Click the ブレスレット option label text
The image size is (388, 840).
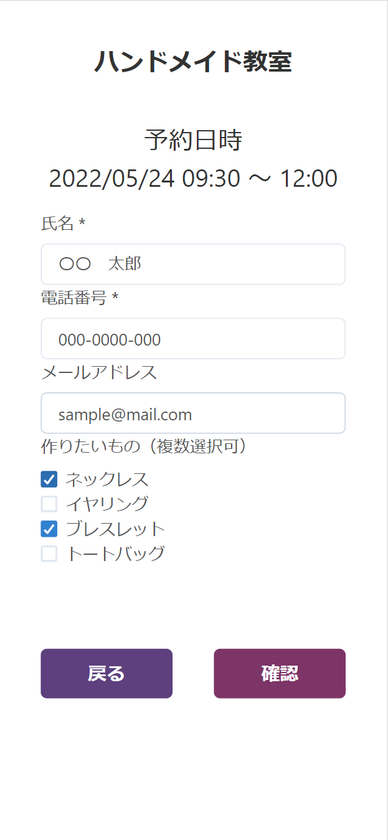(115, 529)
